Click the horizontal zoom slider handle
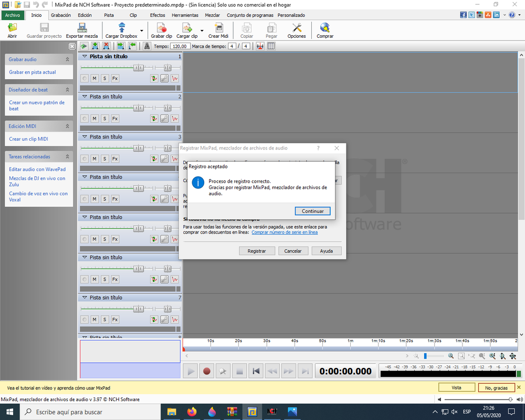Screen dimensions: 525x420 [x=425, y=356]
